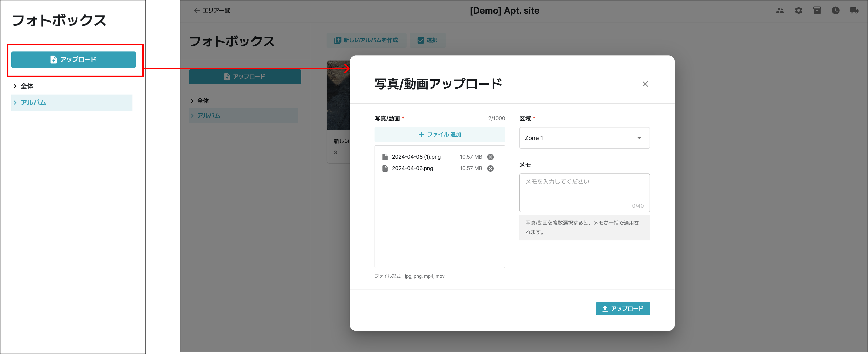This screenshot has width=868, height=354.
Task: Open the clock history icon
Action: point(835,10)
